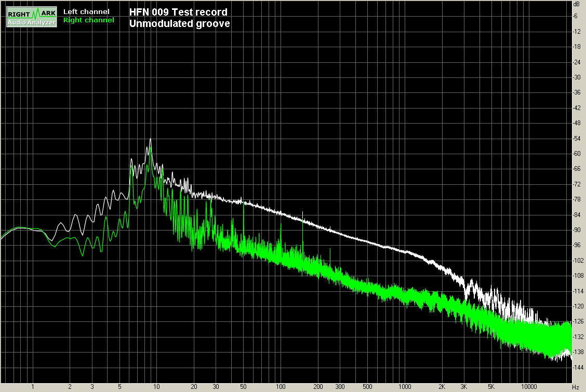Click the -30 dB axis label
This screenshot has height=392, width=586.
click(x=577, y=77)
